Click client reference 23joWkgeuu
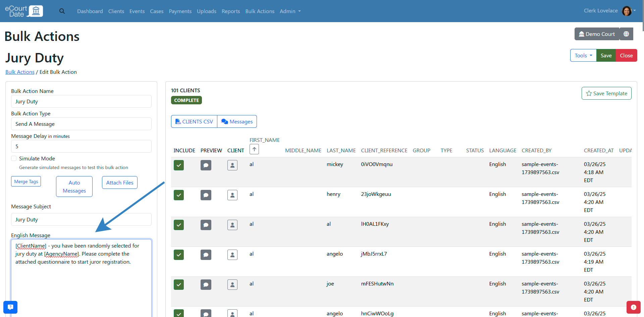 click(376, 194)
